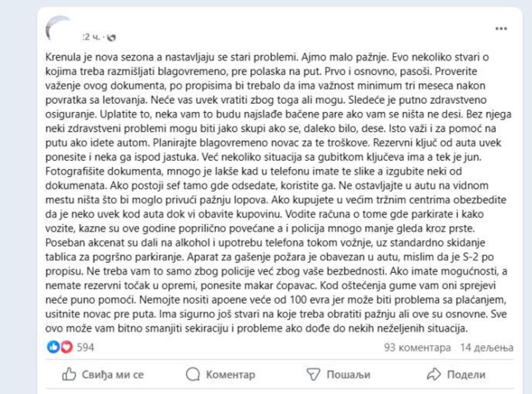532x394 pixels.
Task: Click the Коментар label
Action: 230,374
